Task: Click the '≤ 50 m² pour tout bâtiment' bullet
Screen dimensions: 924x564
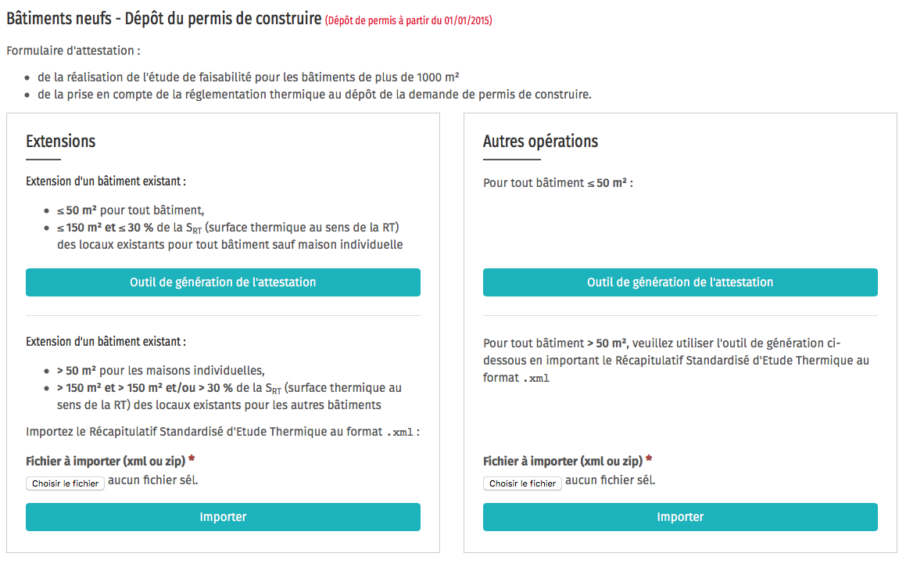Action: click(x=130, y=210)
